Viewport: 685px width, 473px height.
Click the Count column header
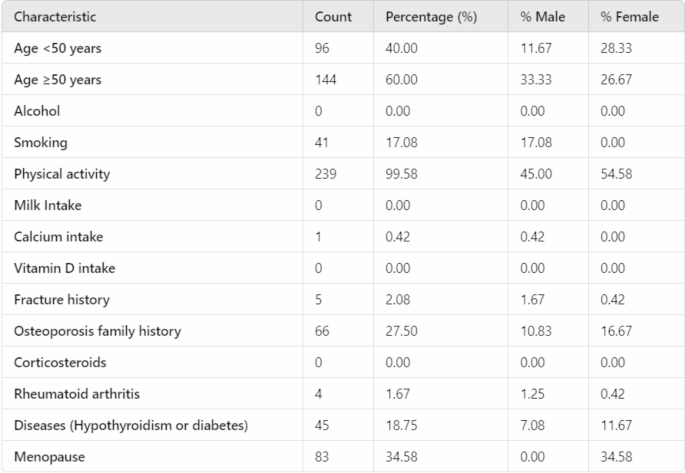pos(333,17)
